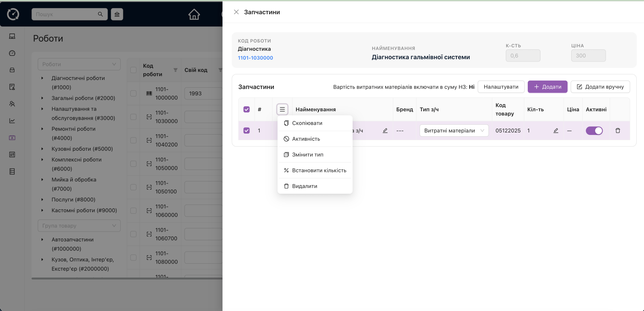Open the calendar icon in left sidebar
The width and height of the screenshot is (644, 311).
pos(12,138)
